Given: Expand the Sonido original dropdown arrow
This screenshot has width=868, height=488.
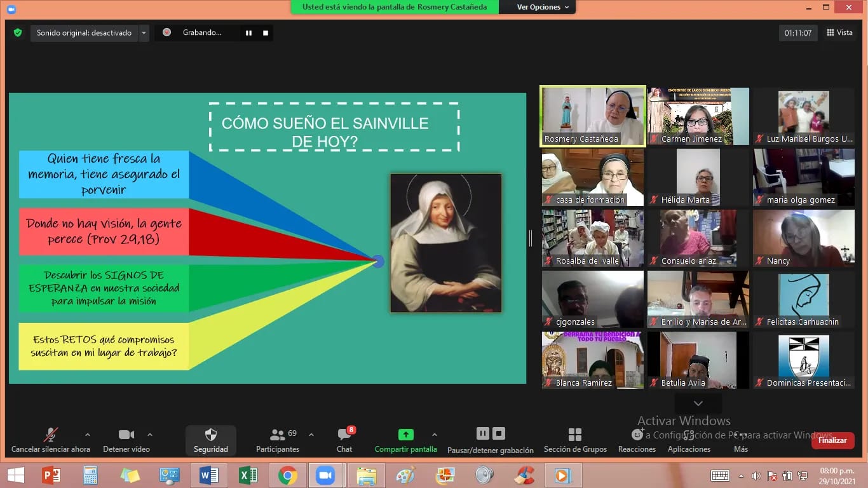Looking at the screenshot, I should point(144,33).
